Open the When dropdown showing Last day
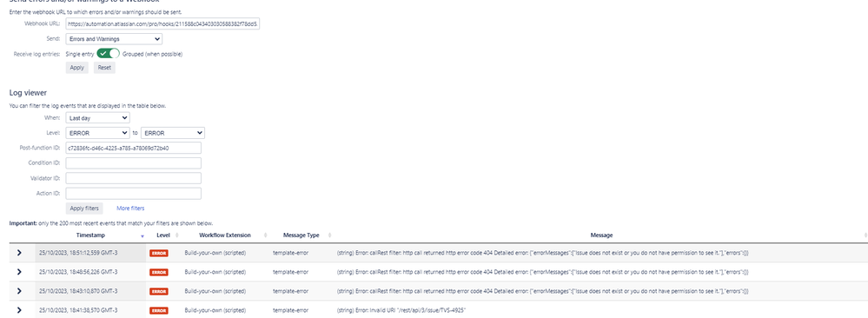 tap(97, 117)
